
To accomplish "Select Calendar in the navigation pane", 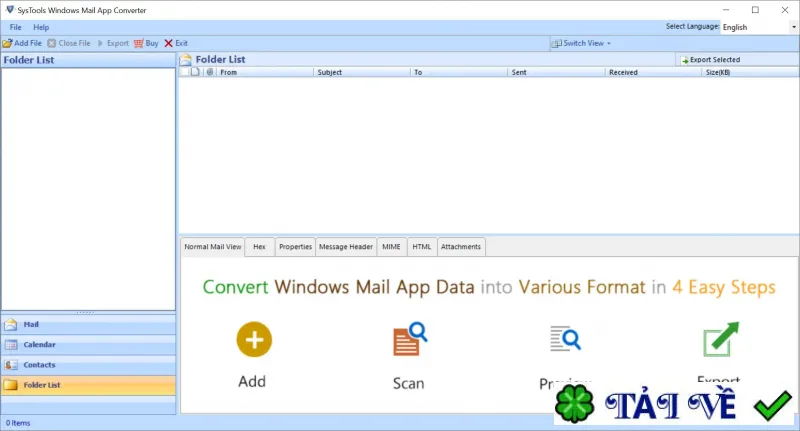I will coord(88,345).
